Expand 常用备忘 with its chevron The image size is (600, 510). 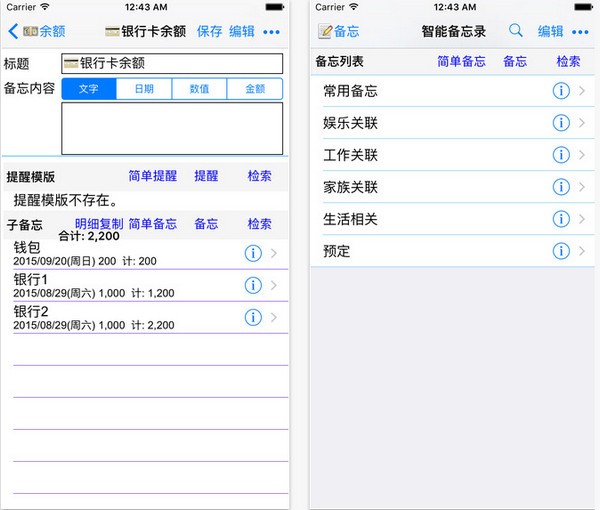[x=582, y=91]
